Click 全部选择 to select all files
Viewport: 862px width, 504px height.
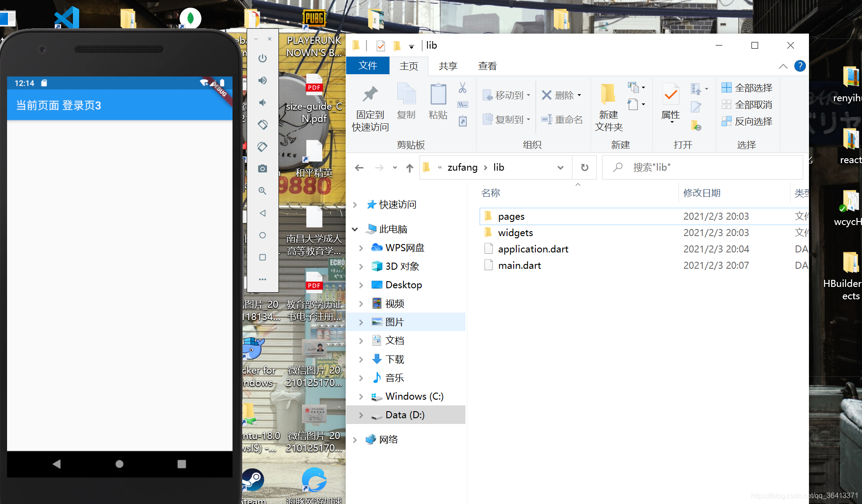point(747,87)
